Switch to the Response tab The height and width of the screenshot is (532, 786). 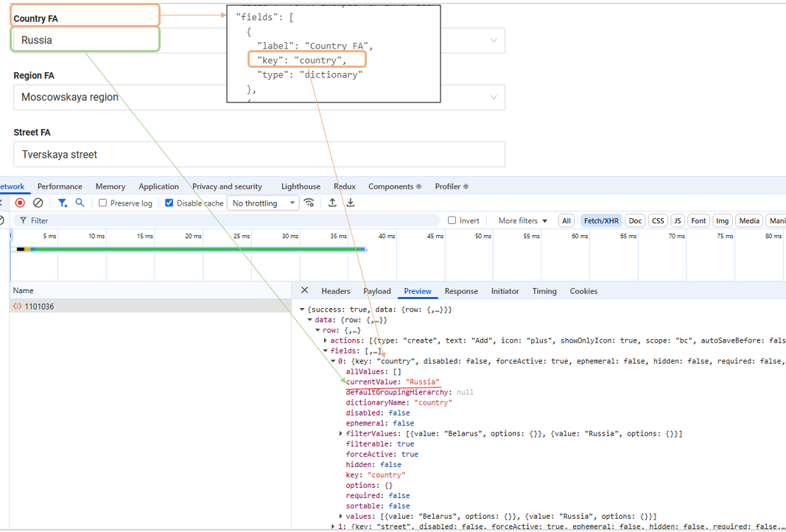(x=461, y=291)
